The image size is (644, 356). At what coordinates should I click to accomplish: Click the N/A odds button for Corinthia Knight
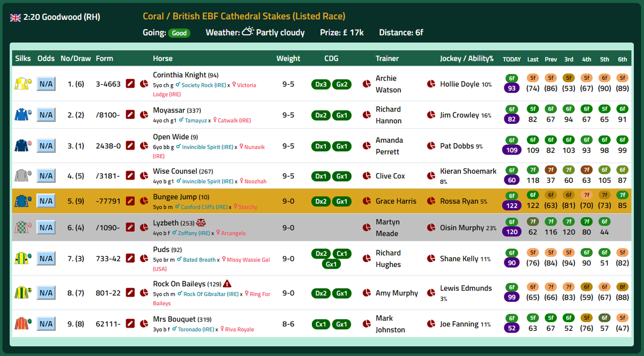pyautogui.click(x=46, y=84)
